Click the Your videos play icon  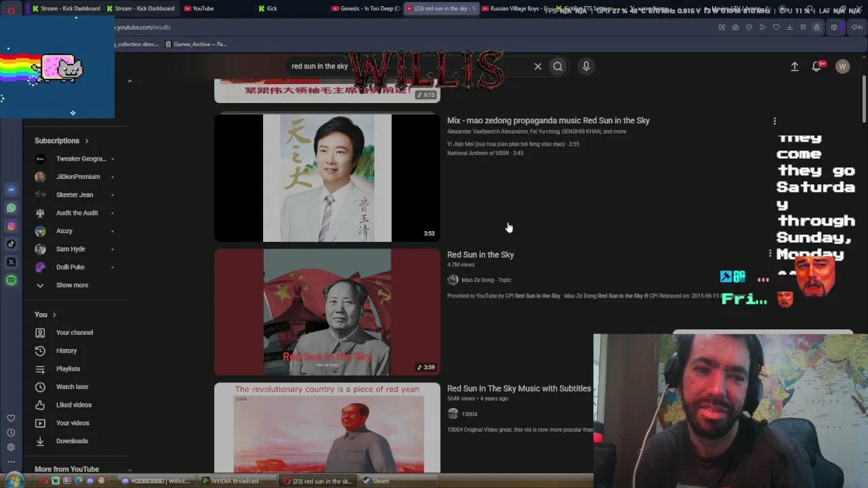point(40,423)
